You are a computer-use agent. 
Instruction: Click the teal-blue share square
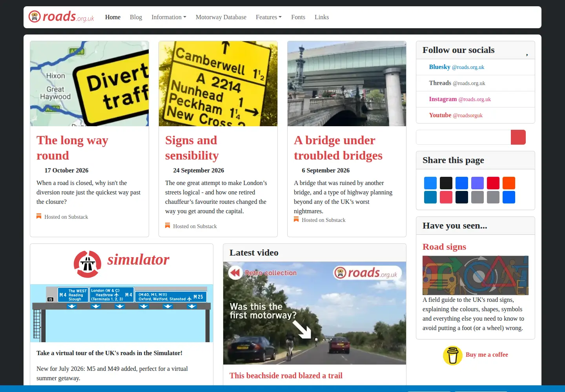pos(430,197)
